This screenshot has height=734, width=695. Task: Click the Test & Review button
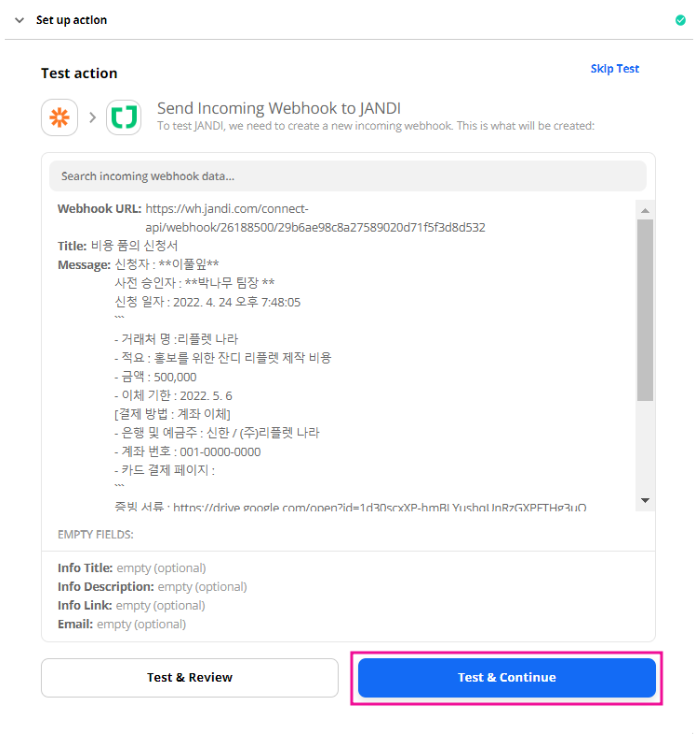(190, 678)
